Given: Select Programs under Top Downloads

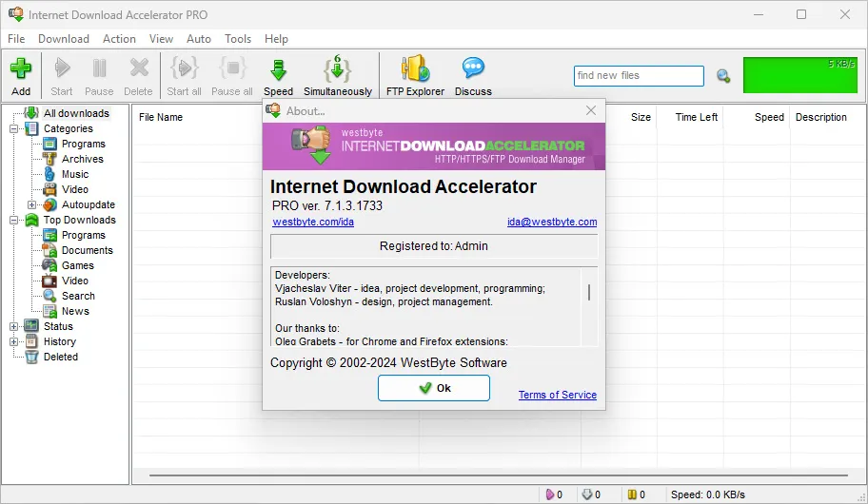Looking at the screenshot, I should [83, 235].
